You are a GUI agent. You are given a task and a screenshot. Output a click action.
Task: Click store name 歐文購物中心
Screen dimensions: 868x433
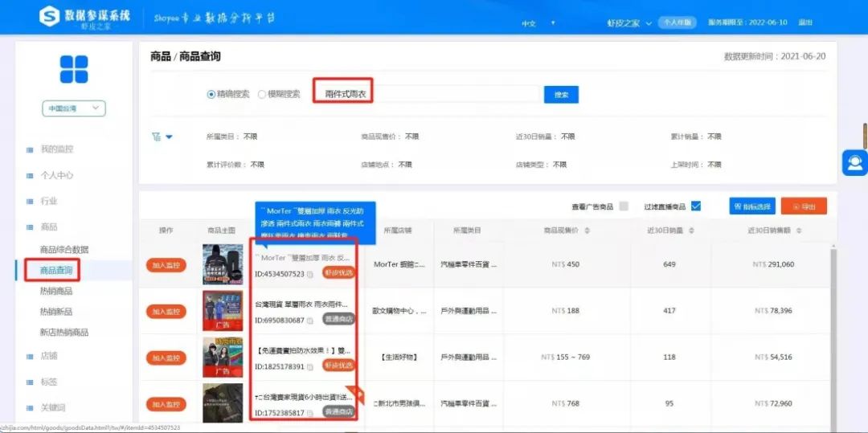[399, 311]
